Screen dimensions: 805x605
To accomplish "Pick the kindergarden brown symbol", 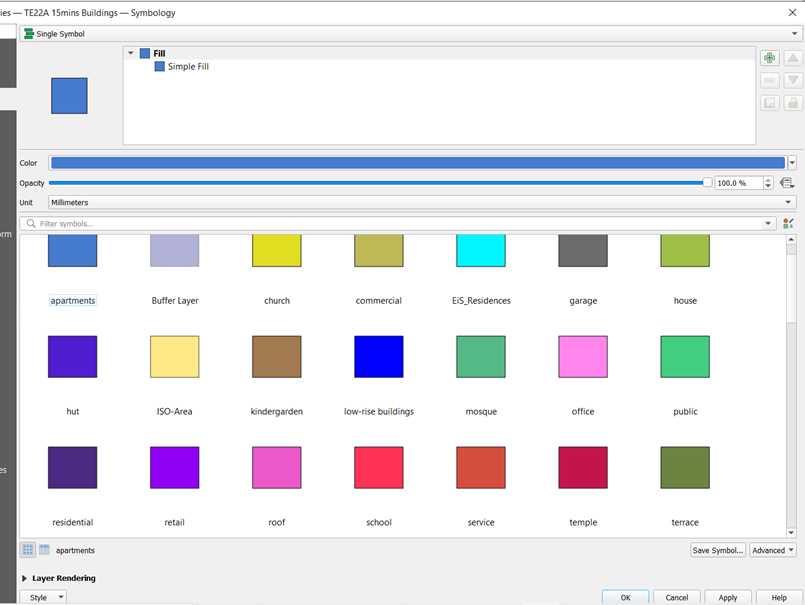I will (277, 357).
